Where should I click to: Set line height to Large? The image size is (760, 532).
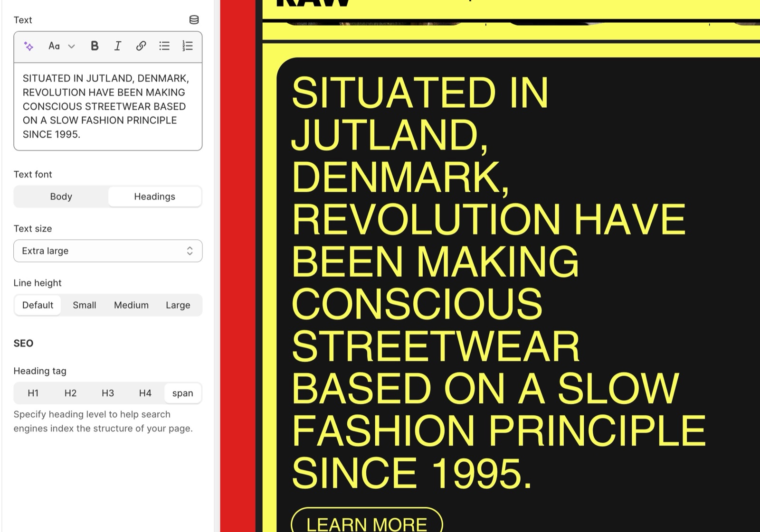coord(178,305)
